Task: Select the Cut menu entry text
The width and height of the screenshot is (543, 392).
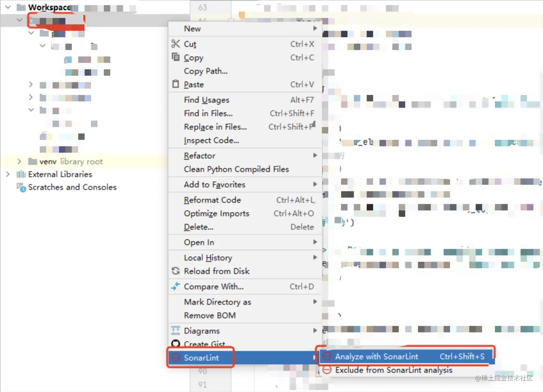Action: coord(190,44)
